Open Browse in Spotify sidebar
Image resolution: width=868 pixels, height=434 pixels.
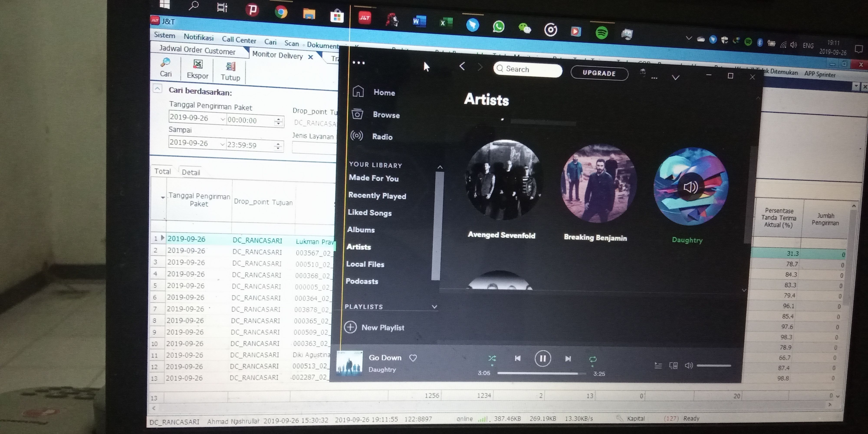(x=376, y=115)
